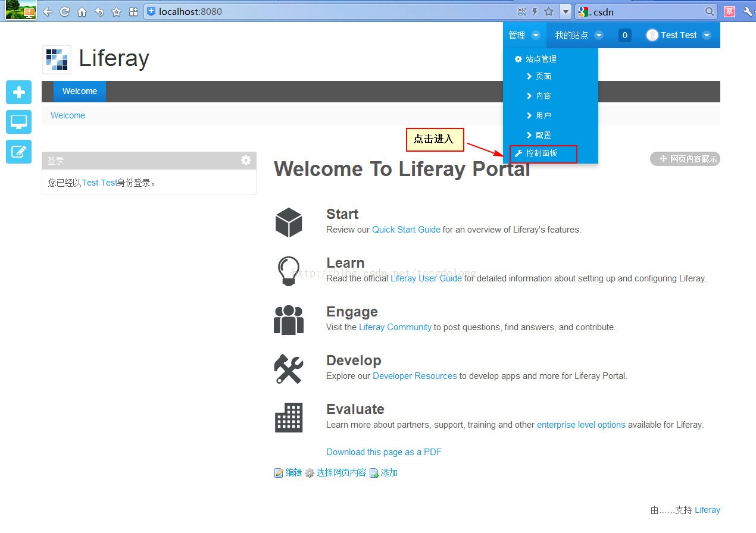Click the blue shield icon in address bar

pyautogui.click(x=151, y=11)
